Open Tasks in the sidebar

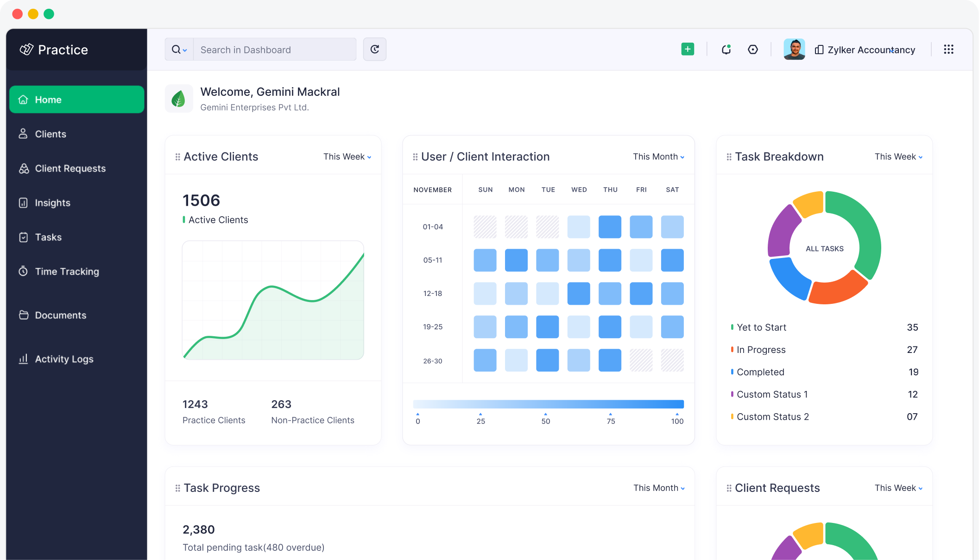(x=77, y=237)
